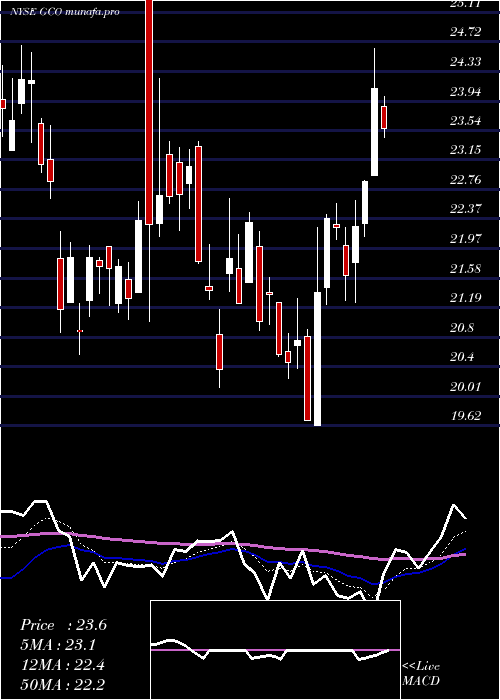The height and width of the screenshot is (700, 500).
Task: Select the 23.54 price axis label
Action: point(466,121)
